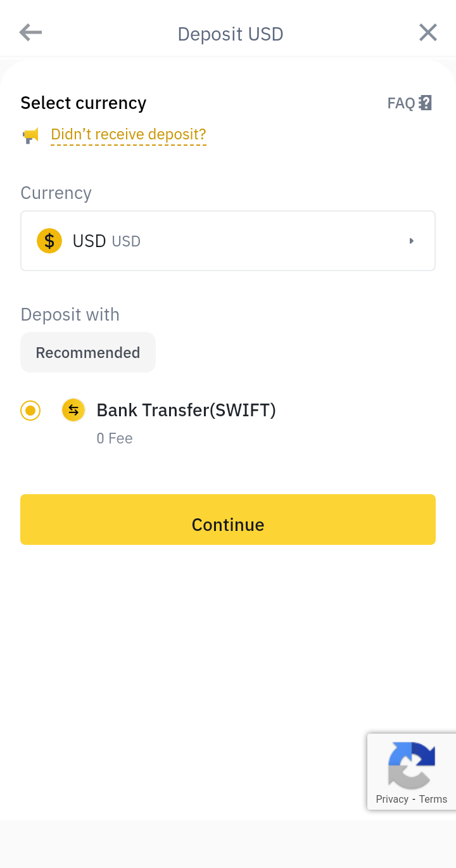Open the reCAPTCHA Terms link
This screenshot has height=868, width=456.
click(433, 799)
